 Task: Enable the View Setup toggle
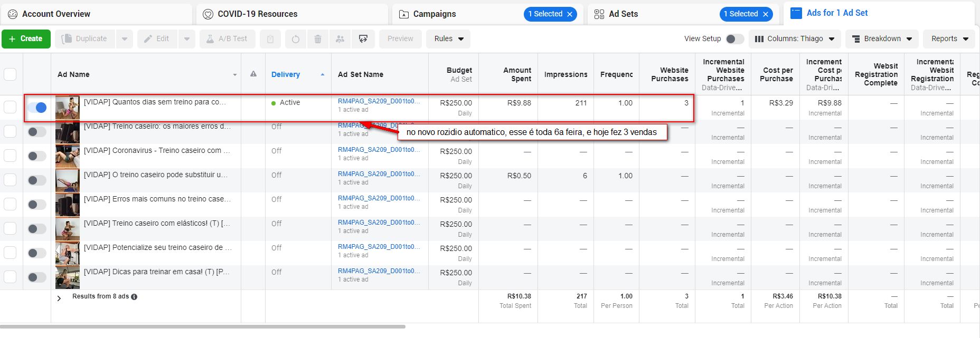point(734,39)
